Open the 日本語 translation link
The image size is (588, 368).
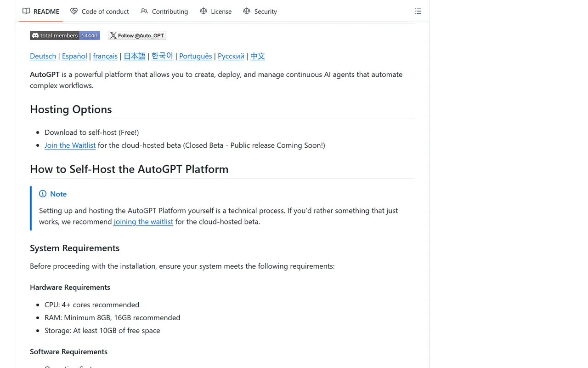click(135, 56)
